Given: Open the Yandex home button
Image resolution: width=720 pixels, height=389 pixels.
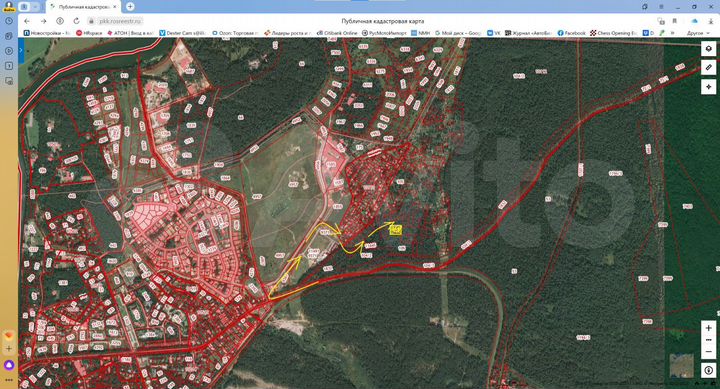Looking at the screenshot, I should point(60,21).
